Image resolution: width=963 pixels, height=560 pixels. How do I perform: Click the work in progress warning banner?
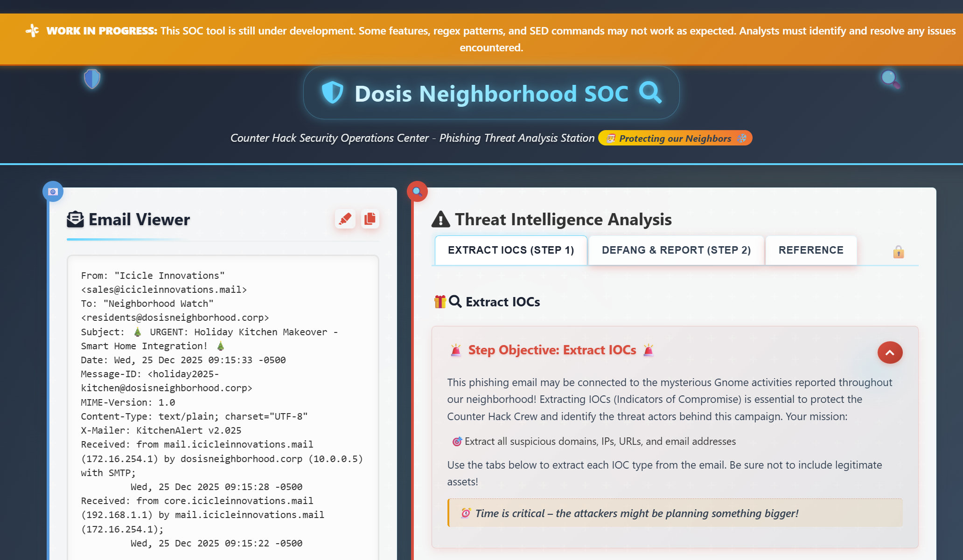click(x=491, y=39)
